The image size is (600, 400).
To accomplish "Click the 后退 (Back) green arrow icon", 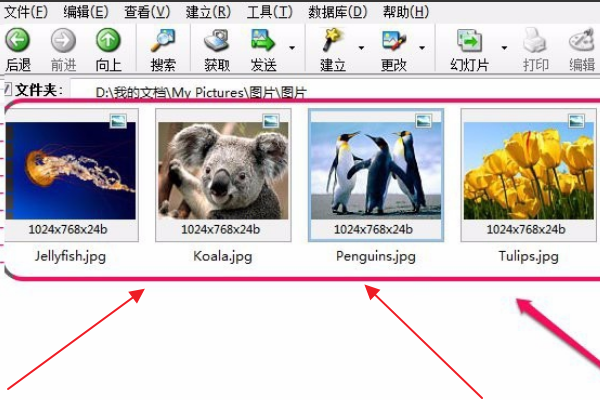I will [18, 41].
